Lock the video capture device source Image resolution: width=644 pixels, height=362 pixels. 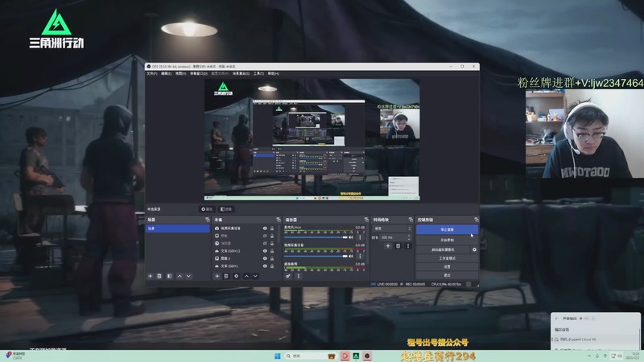coord(272,228)
